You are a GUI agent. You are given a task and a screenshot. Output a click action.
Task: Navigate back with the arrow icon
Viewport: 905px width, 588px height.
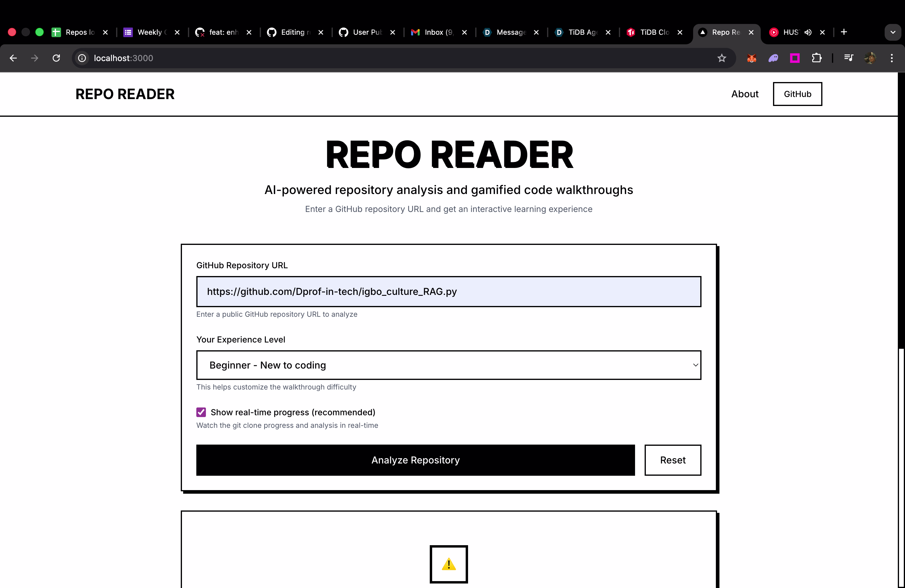point(14,58)
